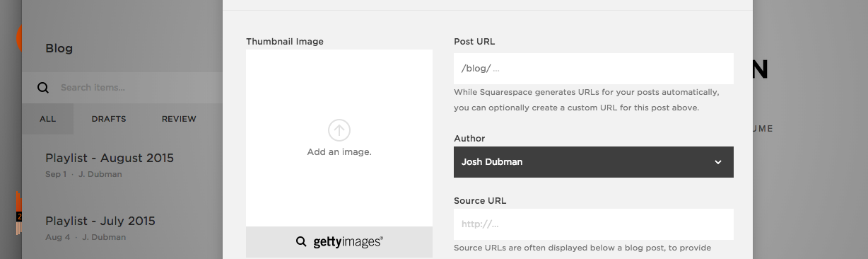868x259 pixels.
Task: Click the upload arrow icon in thumbnail area
Action: (339, 130)
